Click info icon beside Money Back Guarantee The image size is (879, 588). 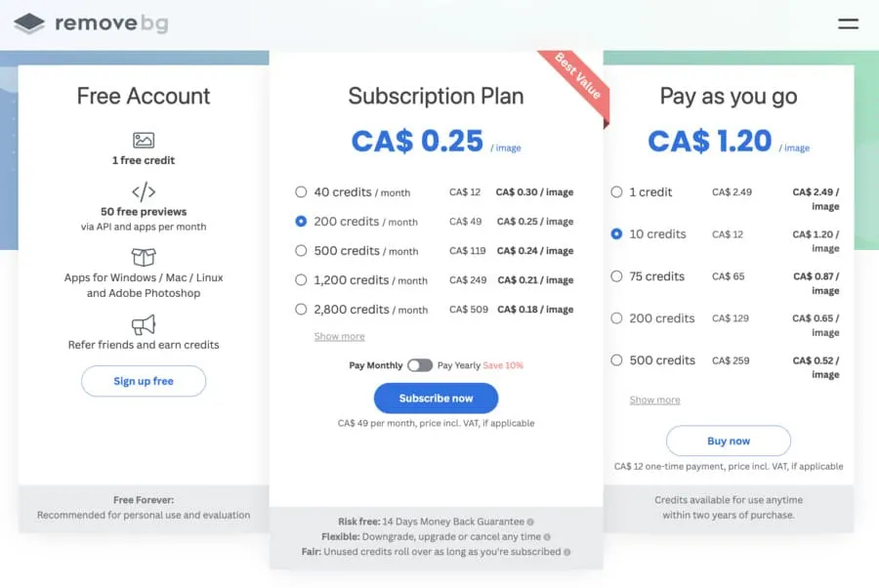click(x=530, y=522)
